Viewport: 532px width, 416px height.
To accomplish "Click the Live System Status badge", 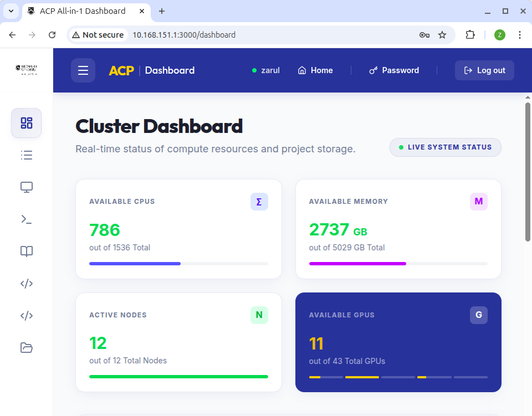I will [x=446, y=147].
